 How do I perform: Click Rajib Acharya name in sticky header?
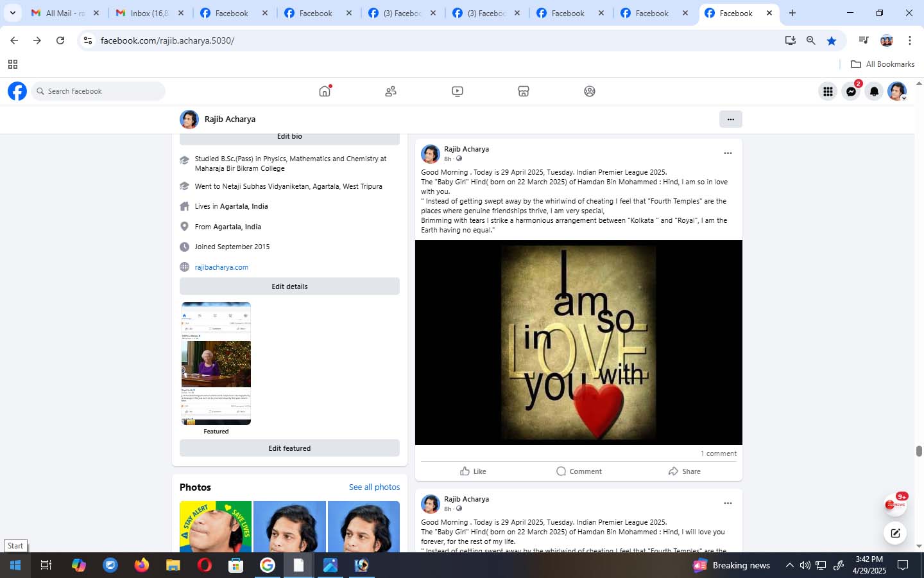tap(230, 119)
